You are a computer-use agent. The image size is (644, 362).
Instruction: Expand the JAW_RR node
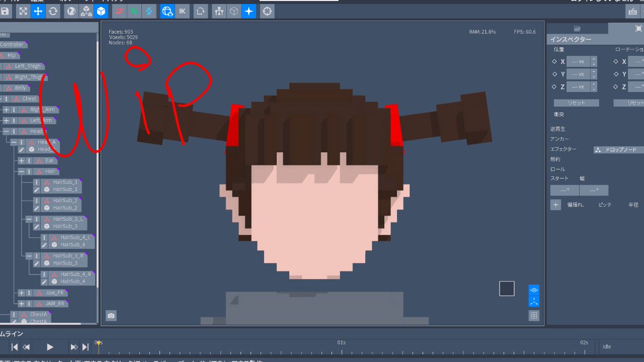[21, 304]
